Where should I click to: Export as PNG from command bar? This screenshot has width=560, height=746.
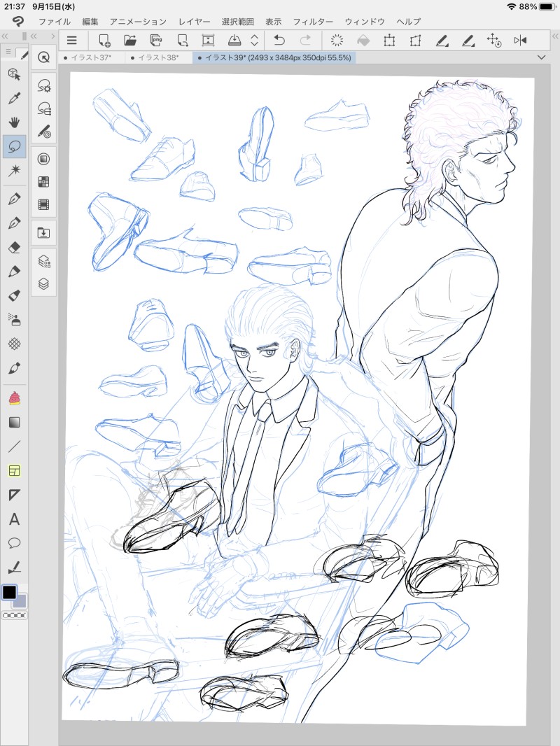(x=156, y=41)
